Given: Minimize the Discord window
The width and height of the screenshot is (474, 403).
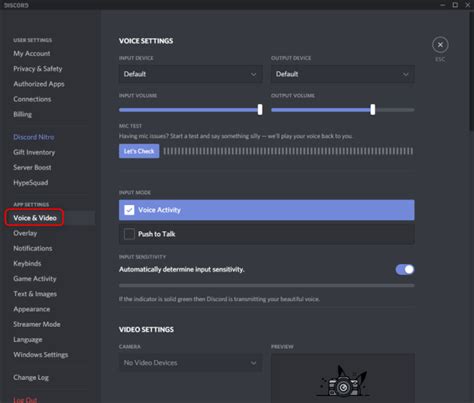Looking at the screenshot, I should (x=443, y=5).
